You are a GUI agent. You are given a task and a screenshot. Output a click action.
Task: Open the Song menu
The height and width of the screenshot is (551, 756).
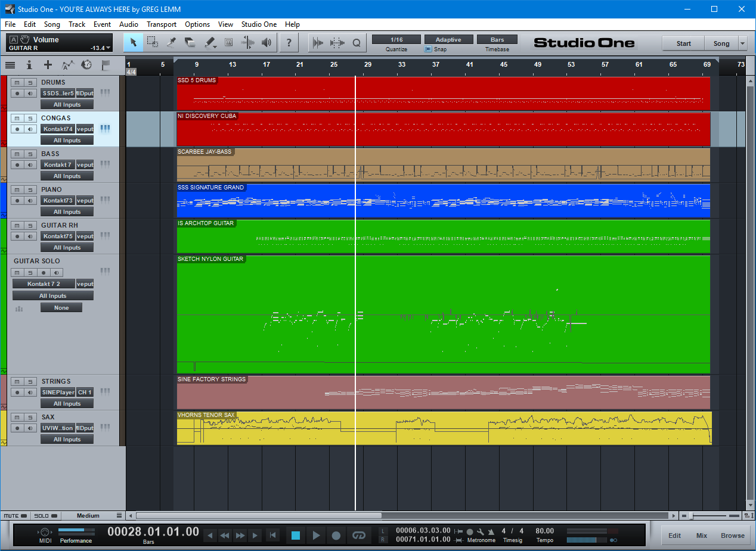pyautogui.click(x=52, y=24)
